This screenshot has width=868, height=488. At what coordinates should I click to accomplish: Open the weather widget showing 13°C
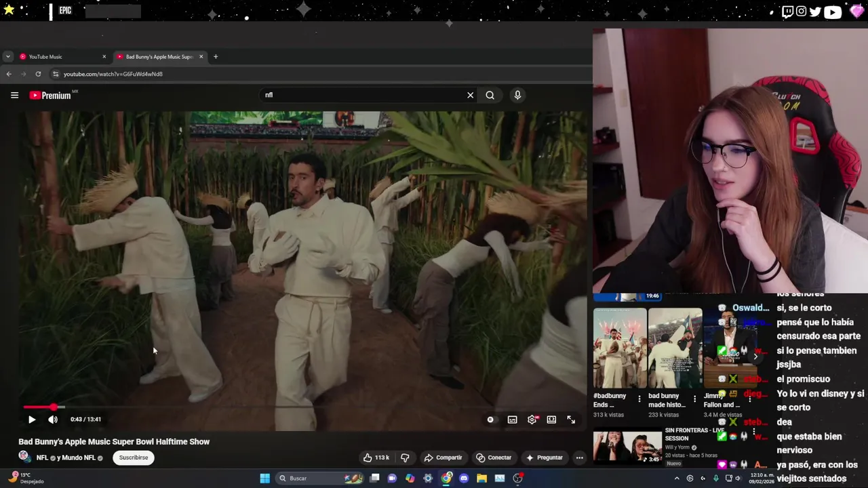26,479
